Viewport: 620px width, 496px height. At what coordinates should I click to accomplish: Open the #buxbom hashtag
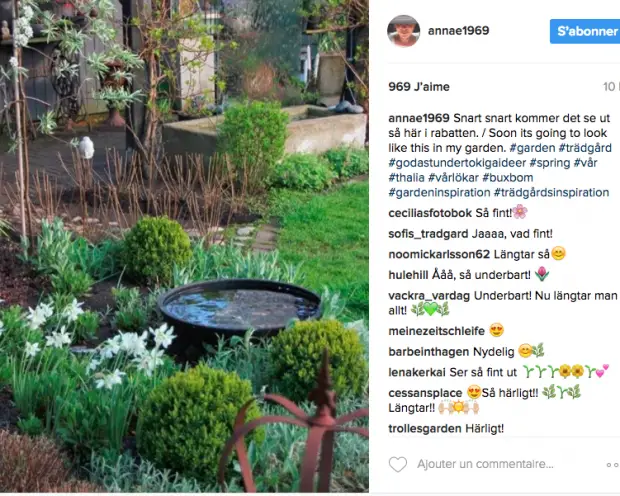coord(508,178)
